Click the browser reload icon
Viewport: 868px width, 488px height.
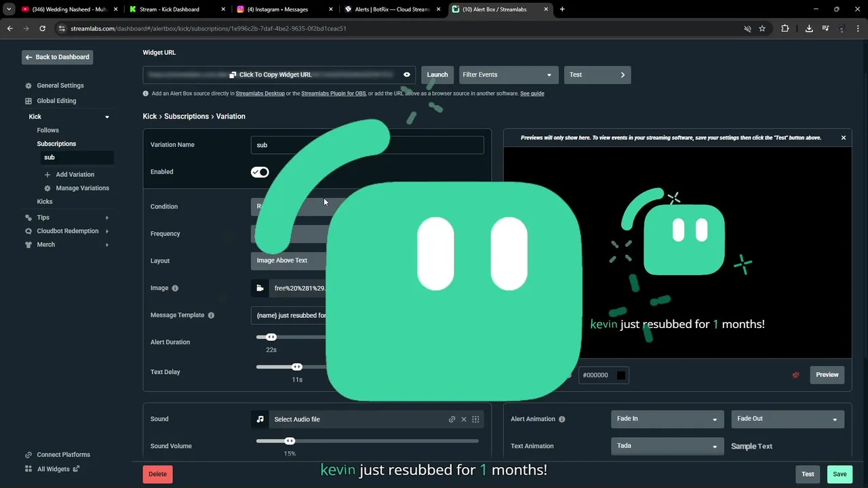pyautogui.click(x=42, y=28)
